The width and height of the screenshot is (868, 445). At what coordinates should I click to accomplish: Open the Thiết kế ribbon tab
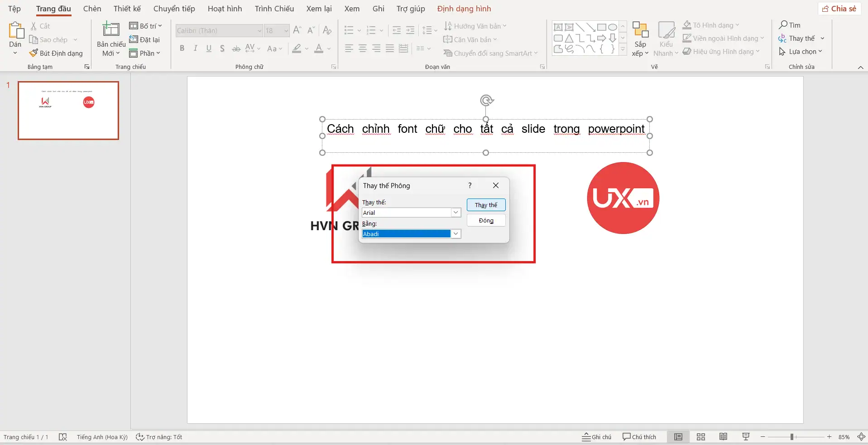point(127,9)
